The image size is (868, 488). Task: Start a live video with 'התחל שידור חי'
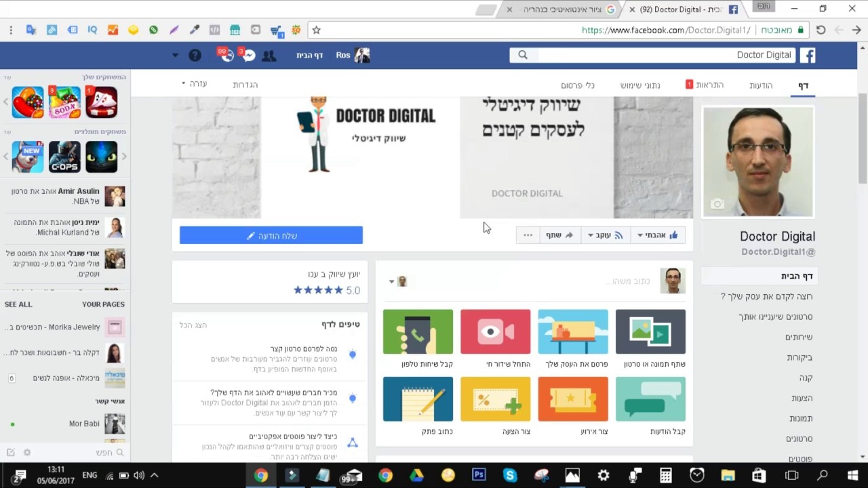(x=496, y=339)
